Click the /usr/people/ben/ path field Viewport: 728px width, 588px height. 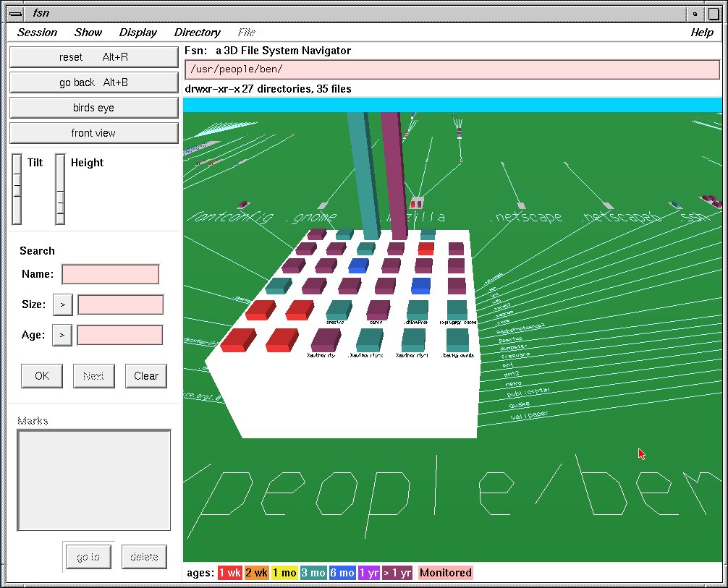[452, 69]
